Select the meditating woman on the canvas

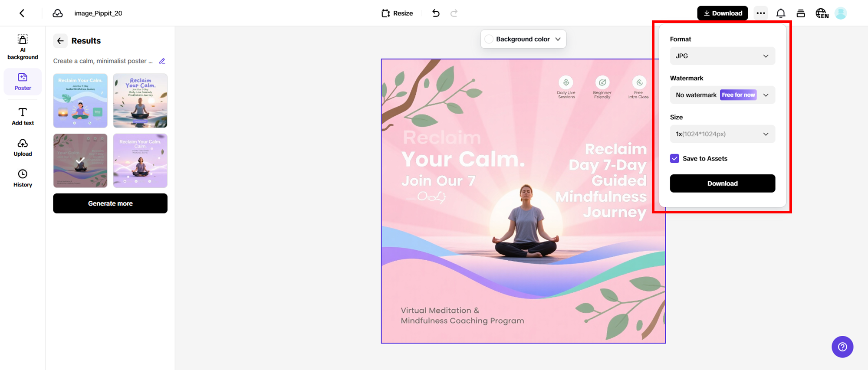(x=526, y=221)
